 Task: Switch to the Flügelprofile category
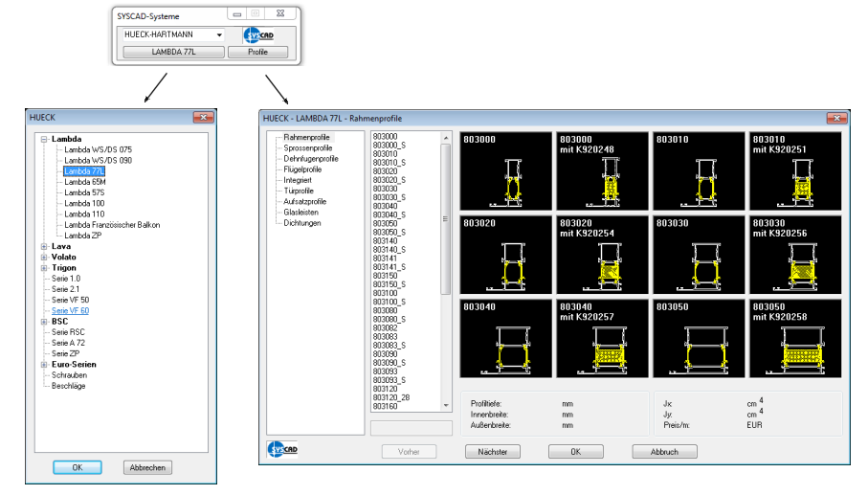click(x=303, y=169)
